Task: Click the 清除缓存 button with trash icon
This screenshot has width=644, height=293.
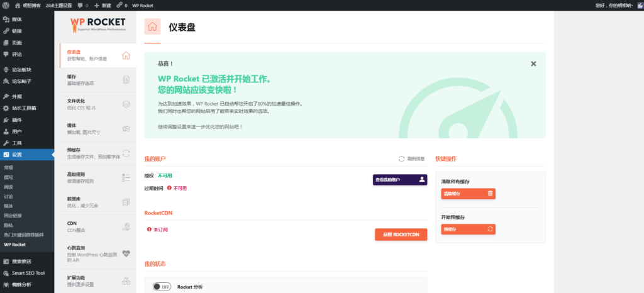Action: pos(468,194)
